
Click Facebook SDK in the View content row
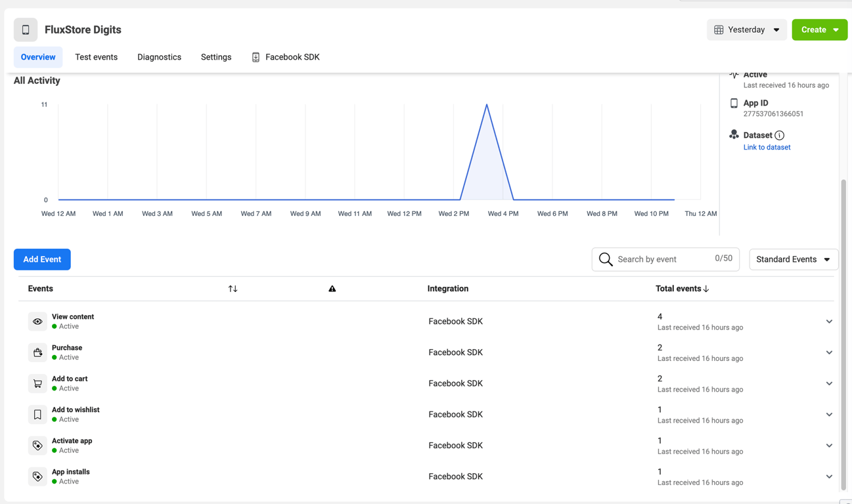(x=455, y=322)
